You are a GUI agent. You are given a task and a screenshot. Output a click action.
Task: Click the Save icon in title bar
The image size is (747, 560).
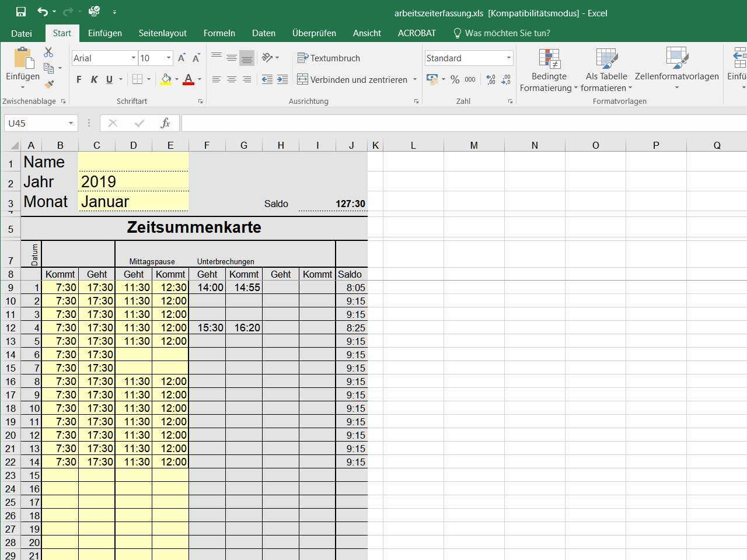click(x=21, y=12)
